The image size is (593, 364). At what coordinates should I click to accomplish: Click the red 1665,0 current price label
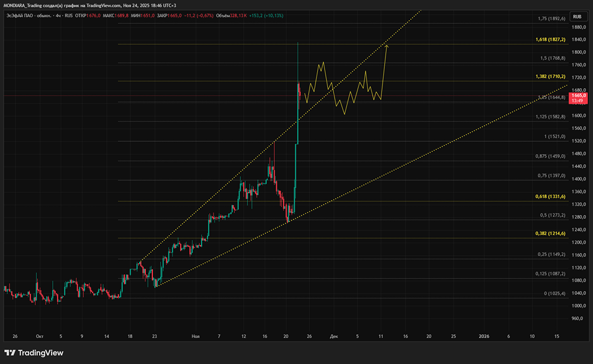(x=578, y=98)
